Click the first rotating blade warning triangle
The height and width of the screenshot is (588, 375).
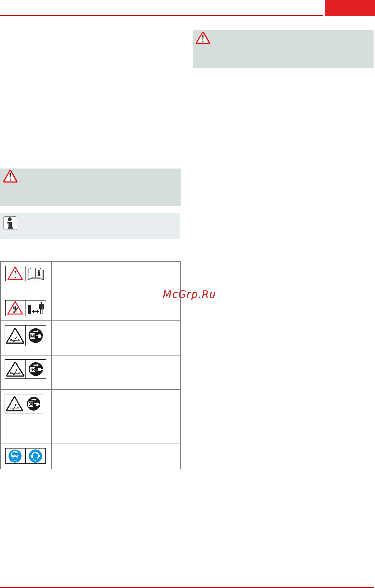15,336
